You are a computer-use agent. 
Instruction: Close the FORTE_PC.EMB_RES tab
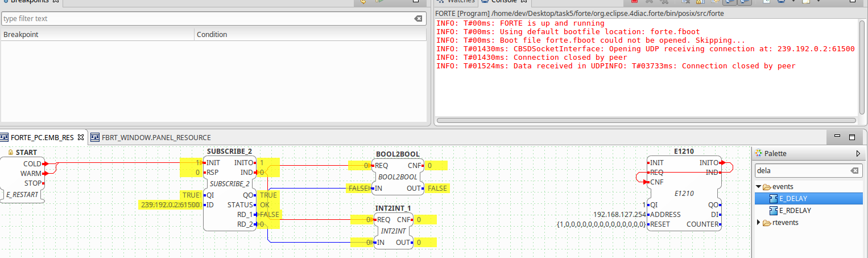(80, 137)
